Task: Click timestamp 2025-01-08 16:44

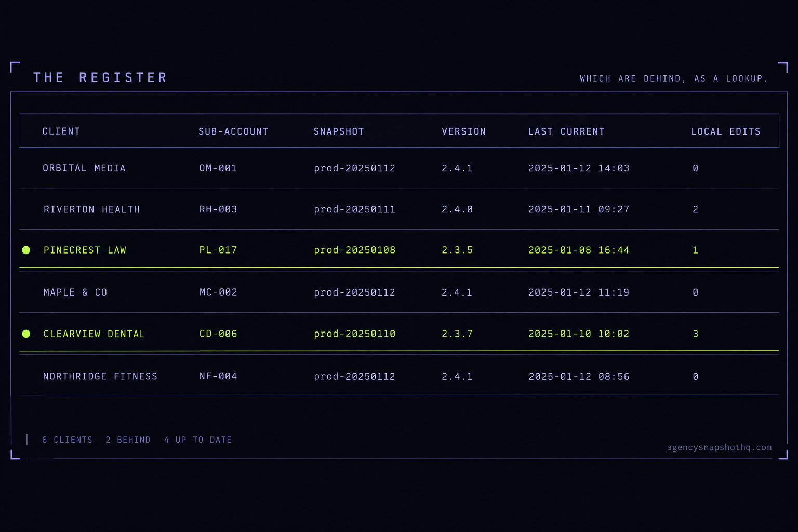Action: [579, 250]
